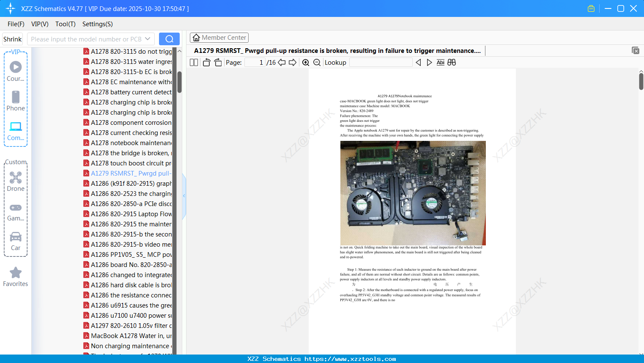Open A1278 current checking resistor file

pyautogui.click(x=128, y=133)
